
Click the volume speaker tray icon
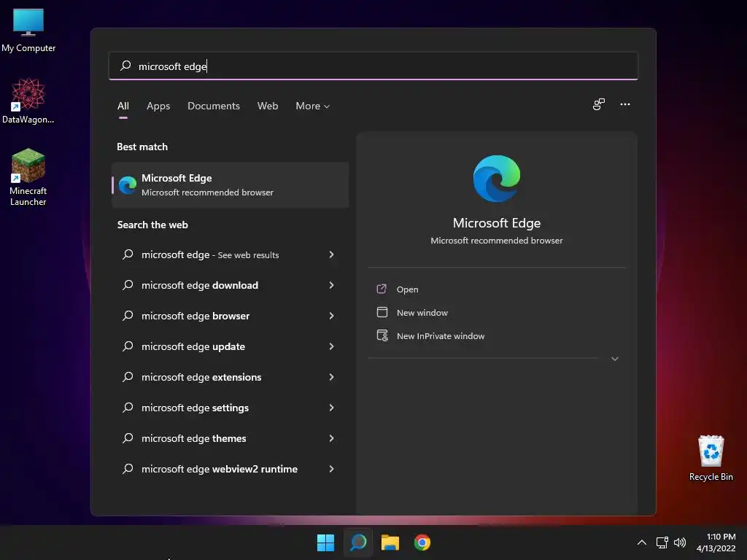pyautogui.click(x=680, y=542)
